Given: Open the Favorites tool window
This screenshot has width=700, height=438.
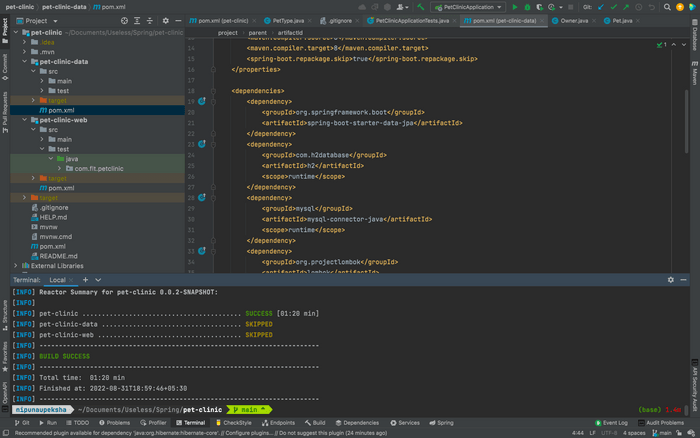Looking at the screenshot, I should pyautogui.click(x=5, y=357).
